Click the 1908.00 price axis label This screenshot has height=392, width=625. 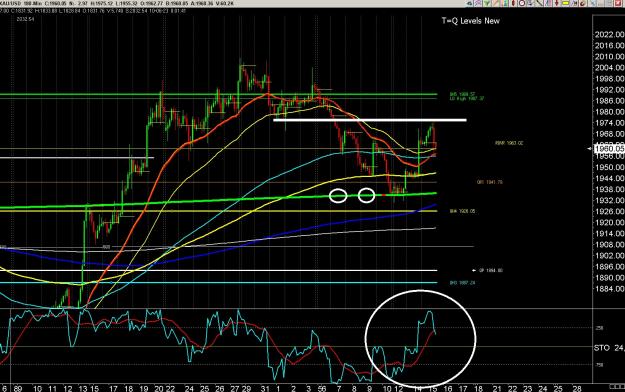(609, 244)
